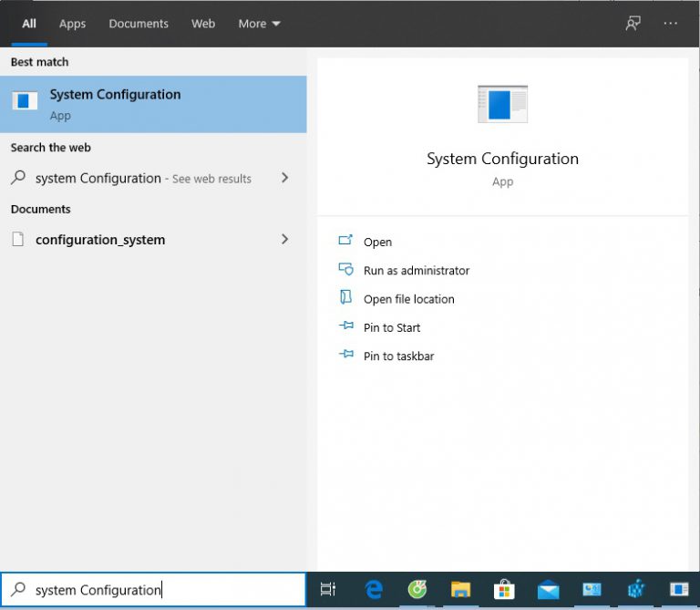700x610 pixels.
Task: Expand the More filter dropdown
Action: click(x=259, y=24)
